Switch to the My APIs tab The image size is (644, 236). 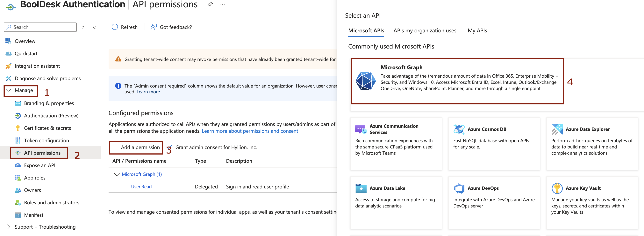(x=477, y=30)
